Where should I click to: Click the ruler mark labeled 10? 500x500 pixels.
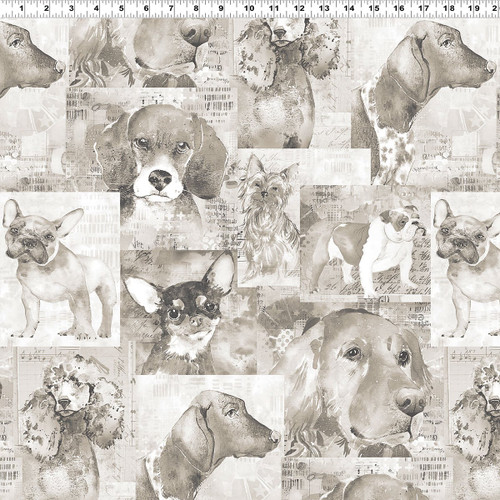(249, 8)
